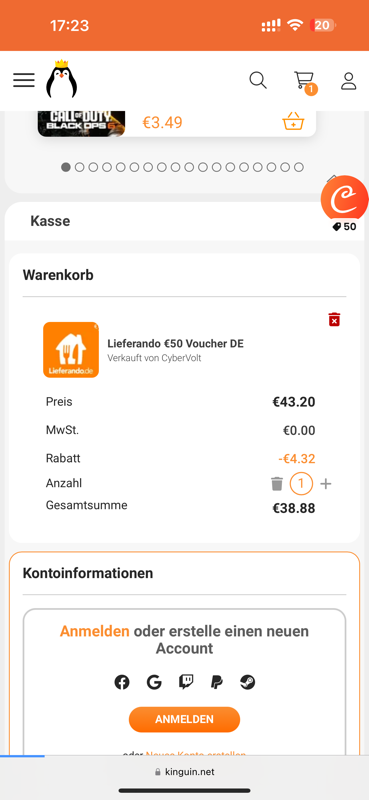Sign in with PayPal icon
This screenshot has width=369, height=800.
216,682
